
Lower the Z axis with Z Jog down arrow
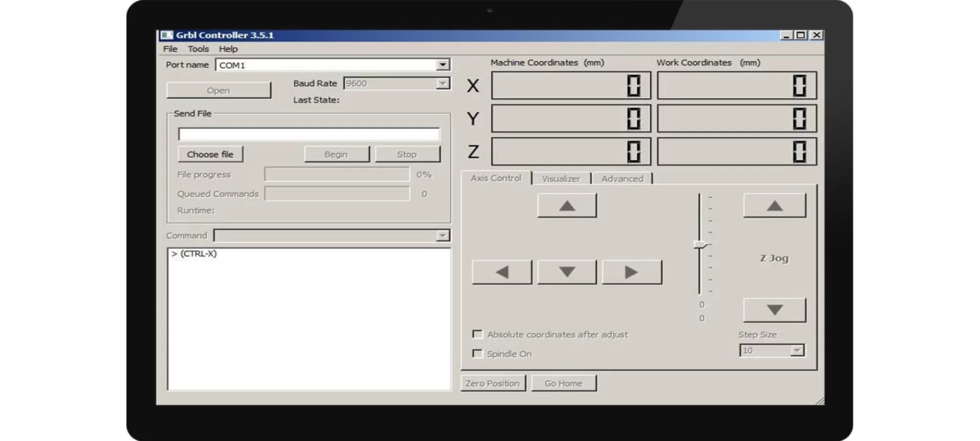click(x=775, y=310)
